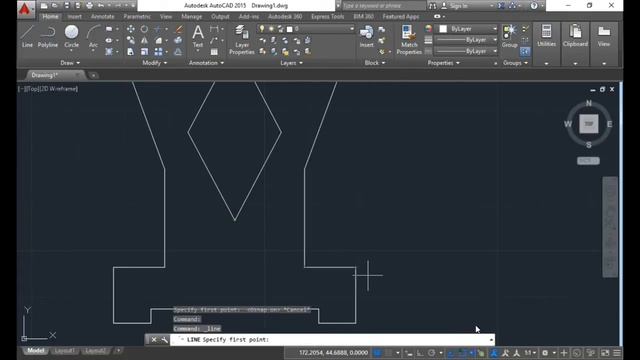Screen dimensions: 640x360
Task: Click the Erase tool icon
Action: point(178,29)
